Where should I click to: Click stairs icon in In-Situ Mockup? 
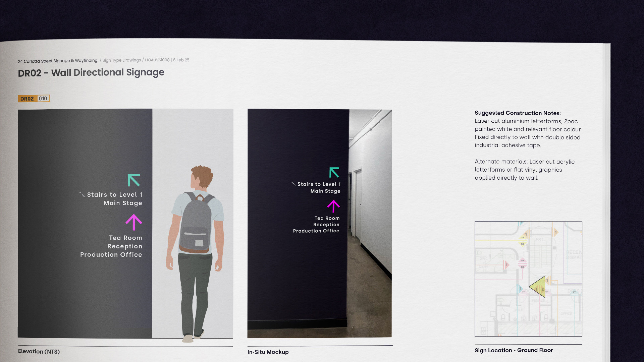tap(294, 184)
